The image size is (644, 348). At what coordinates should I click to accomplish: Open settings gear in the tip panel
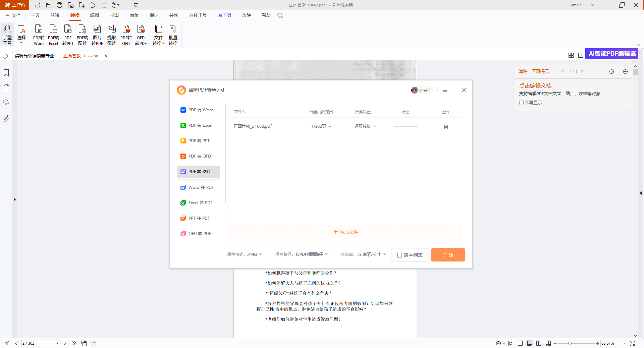pyautogui.click(x=611, y=71)
